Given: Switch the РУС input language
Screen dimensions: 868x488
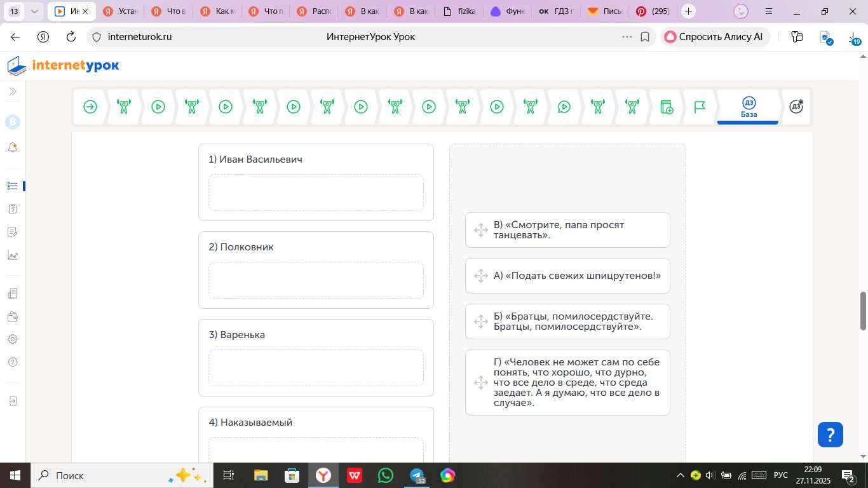Looking at the screenshot, I should pos(781,475).
